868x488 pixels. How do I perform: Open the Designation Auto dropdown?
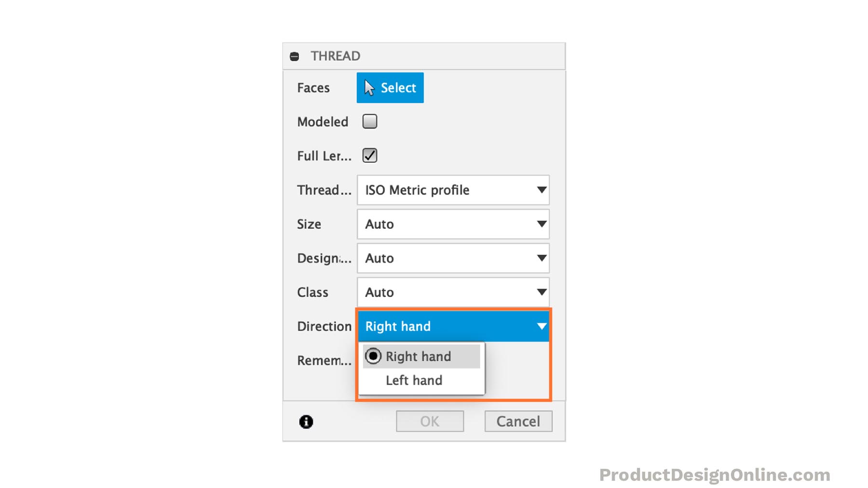[453, 258]
